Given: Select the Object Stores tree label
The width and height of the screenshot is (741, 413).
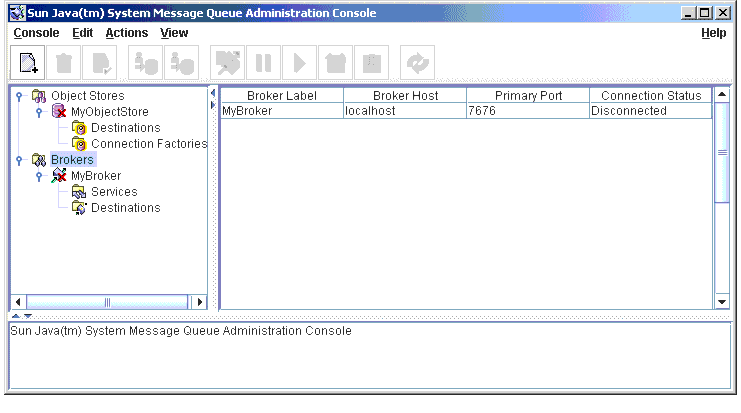Looking at the screenshot, I should coord(88,95).
